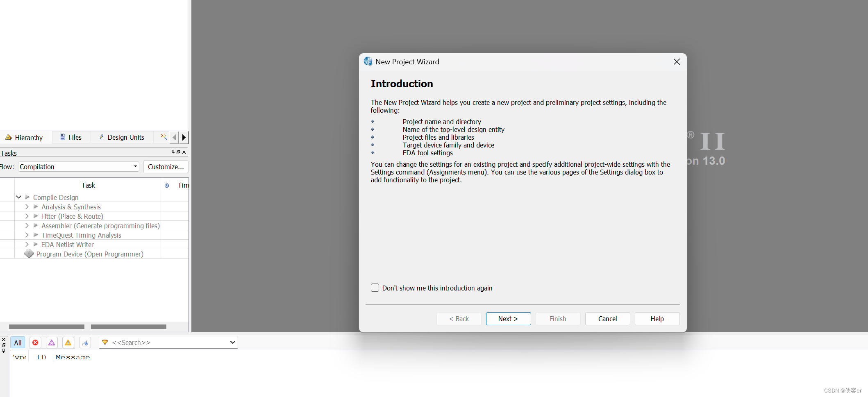Expand the Fitter (Place & Route) node
This screenshot has width=868, height=397.
pos(27,216)
